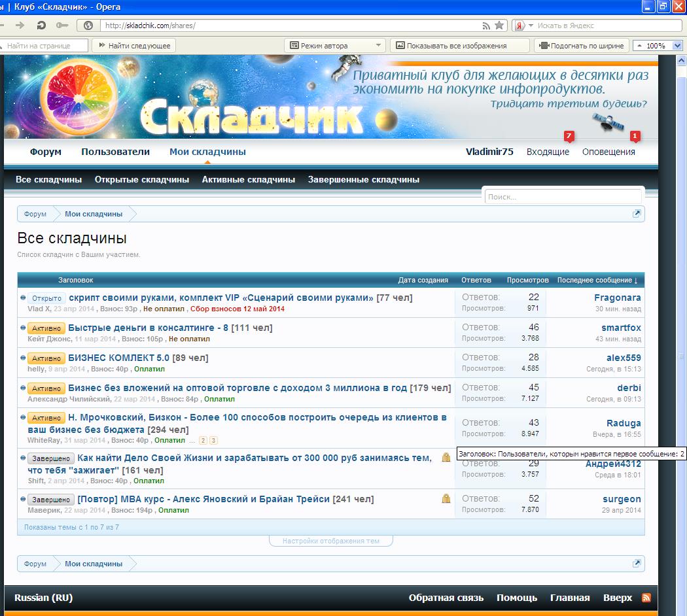
Task: Go to page 2 of Мрочковский topic
Action: click(203, 441)
